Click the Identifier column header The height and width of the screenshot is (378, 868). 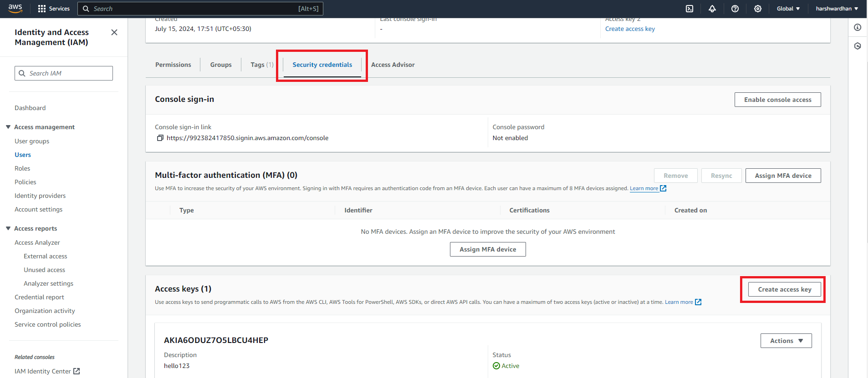(x=358, y=210)
